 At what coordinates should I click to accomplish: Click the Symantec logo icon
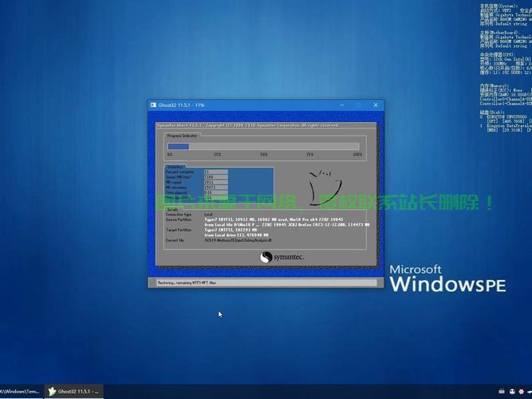pos(266,257)
